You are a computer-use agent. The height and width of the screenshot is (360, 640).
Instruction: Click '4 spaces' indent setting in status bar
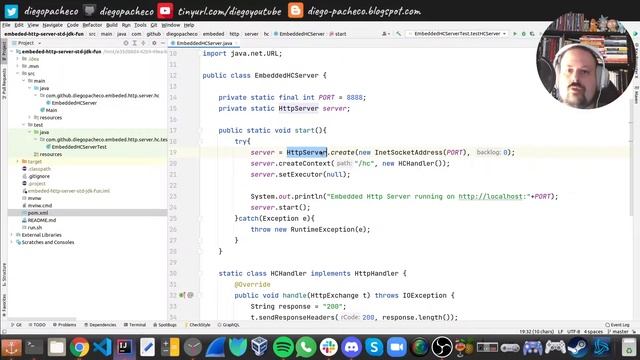click(x=593, y=332)
